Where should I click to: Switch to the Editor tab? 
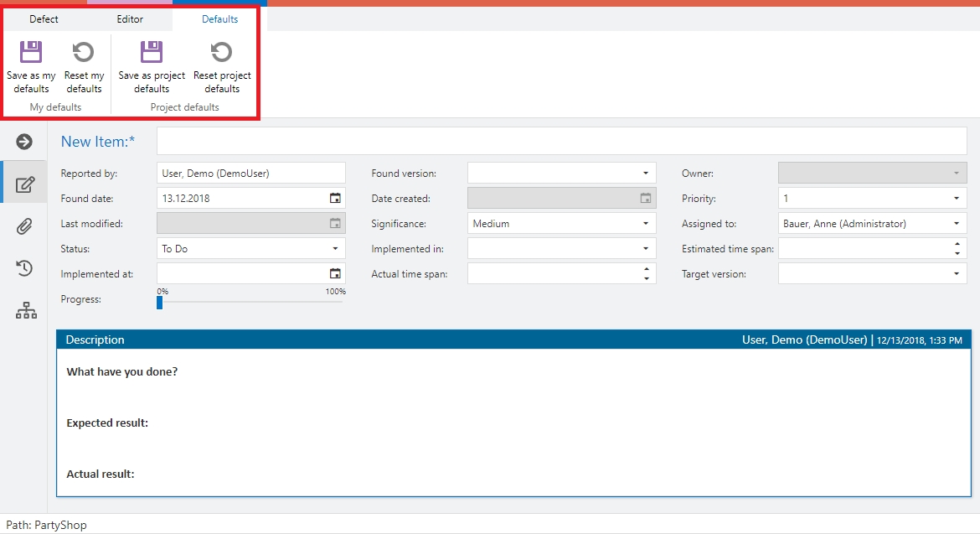pyautogui.click(x=130, y=19)
